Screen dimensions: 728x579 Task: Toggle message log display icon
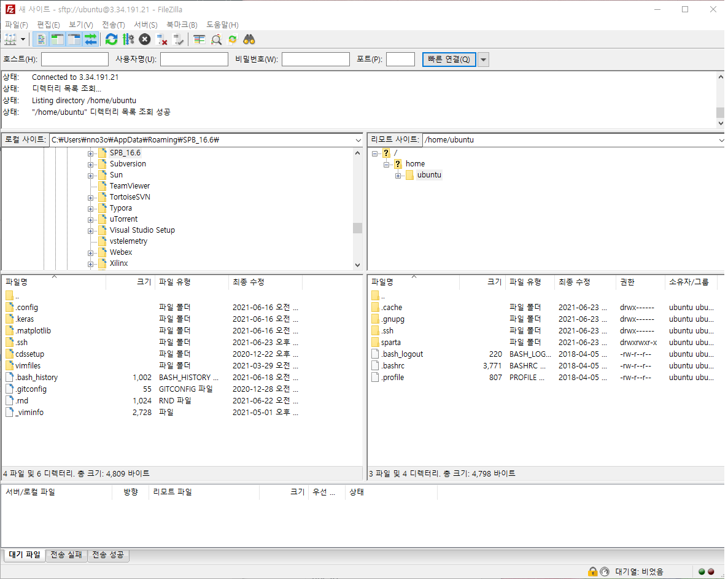coord(41,39)
